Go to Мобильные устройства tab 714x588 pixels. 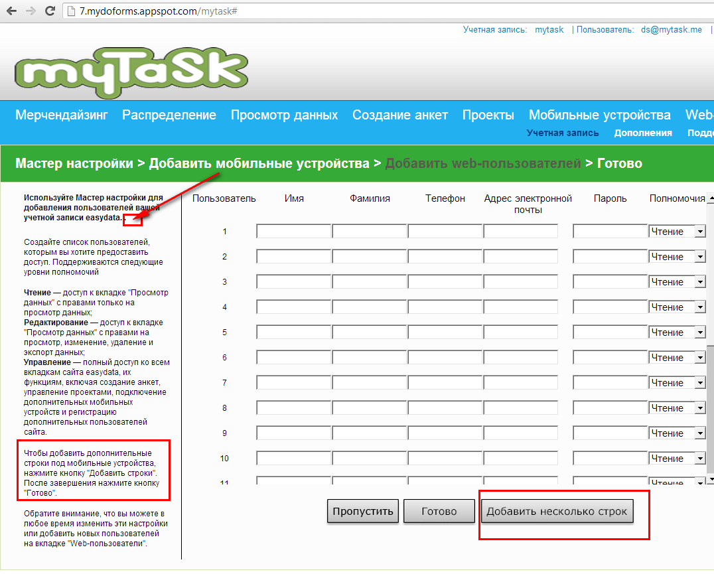[599, 115]
